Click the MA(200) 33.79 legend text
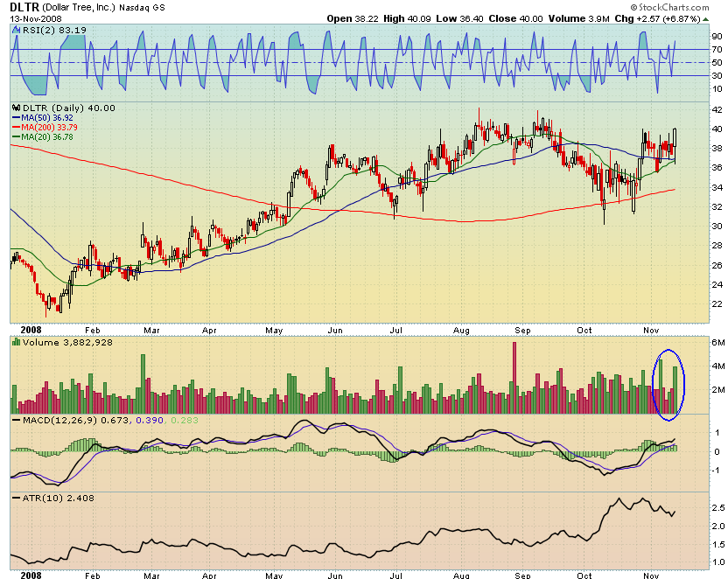The width and height of the screenshot is (728, 579). pos(49,128)
